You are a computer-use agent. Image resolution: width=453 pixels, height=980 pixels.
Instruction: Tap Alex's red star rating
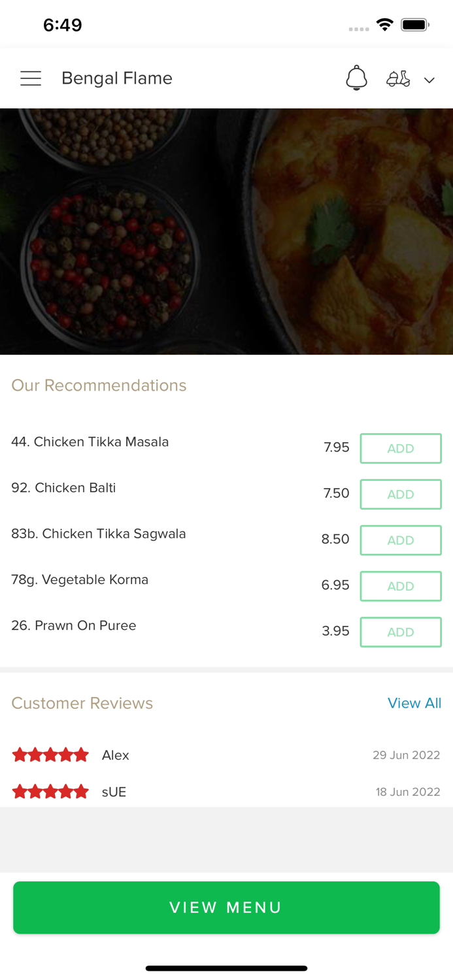coord(50,755)
